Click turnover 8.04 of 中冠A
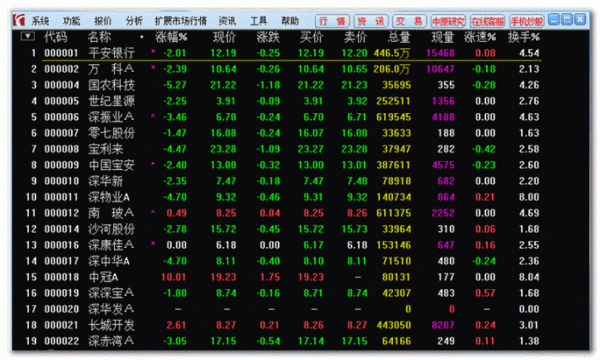 pyautogui.click(x=529, y=277)
